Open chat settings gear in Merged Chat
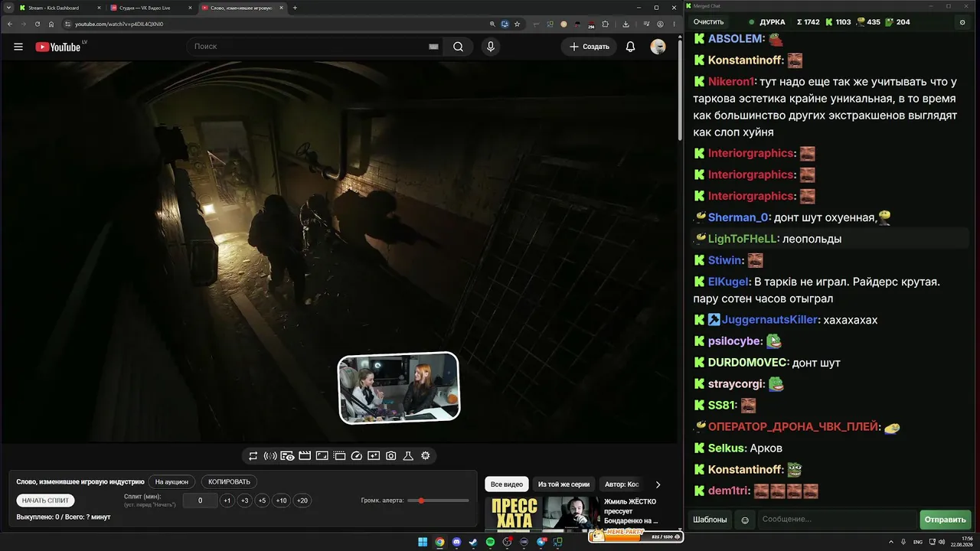Viewport: 980px width, 551px height. point(962,22)
